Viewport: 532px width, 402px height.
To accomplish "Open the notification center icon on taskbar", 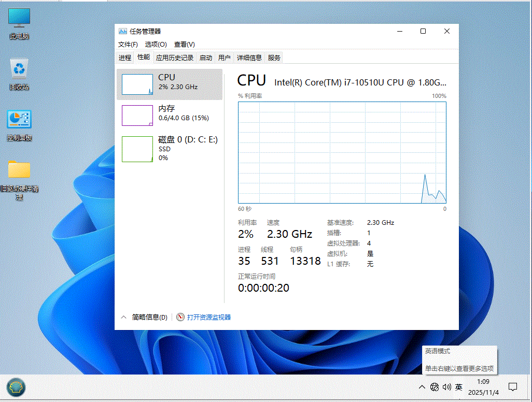I will pyautogui.click(x=513, y=387).
